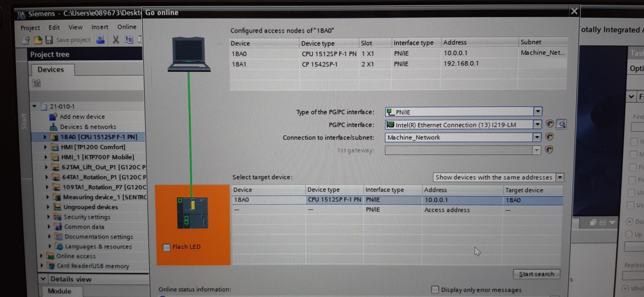
Task: Open the Edit menu
Action: [x=54, y=27]
